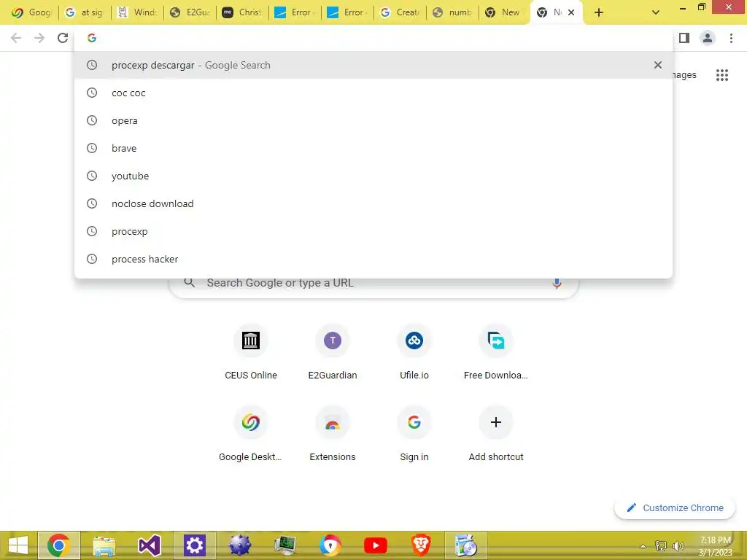Open the tab search dropdown chevron
Screen dimensions: 747x560
(x=656, y=12)
